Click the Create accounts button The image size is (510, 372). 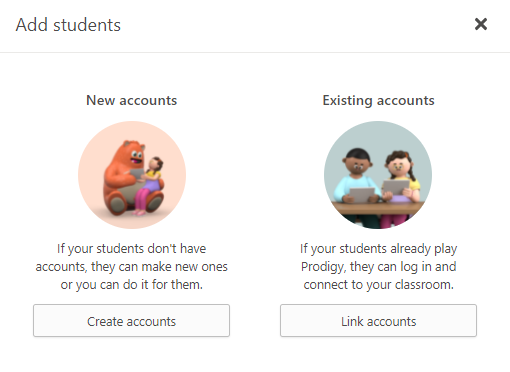tap(131, 321)
